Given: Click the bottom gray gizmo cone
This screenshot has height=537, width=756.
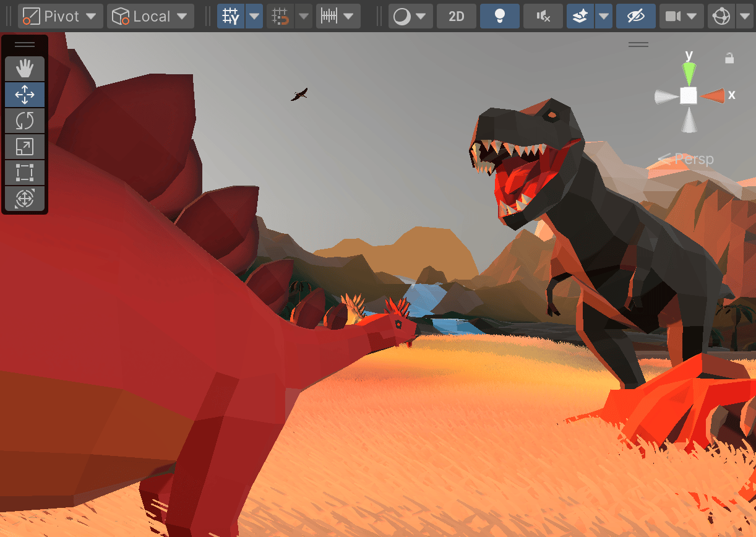Looking at the screenshot, I should coord(689,119).
